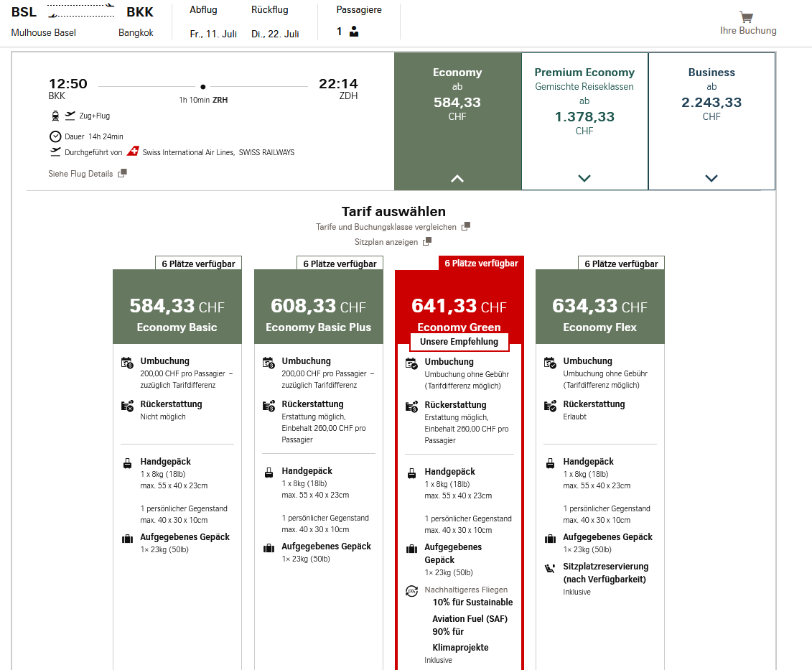Expand the Premium Economy chevron
Screen dimensions: 812x670
pos(584,179)
